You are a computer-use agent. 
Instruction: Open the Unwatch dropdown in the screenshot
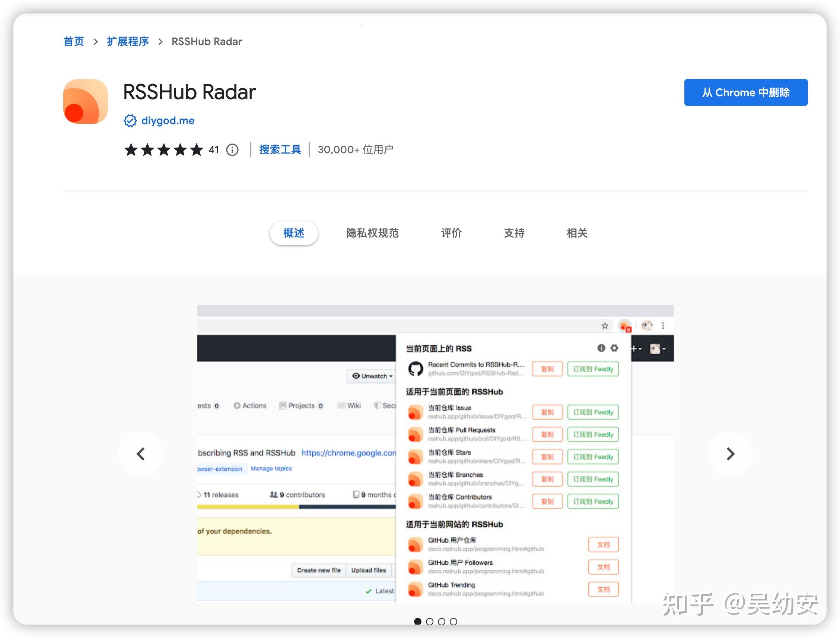(x=371, y=376)
